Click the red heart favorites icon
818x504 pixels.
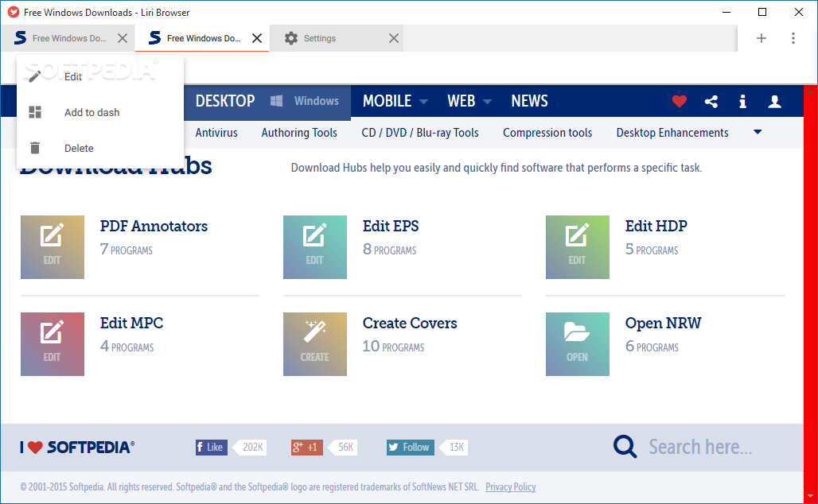coord(680,101)
